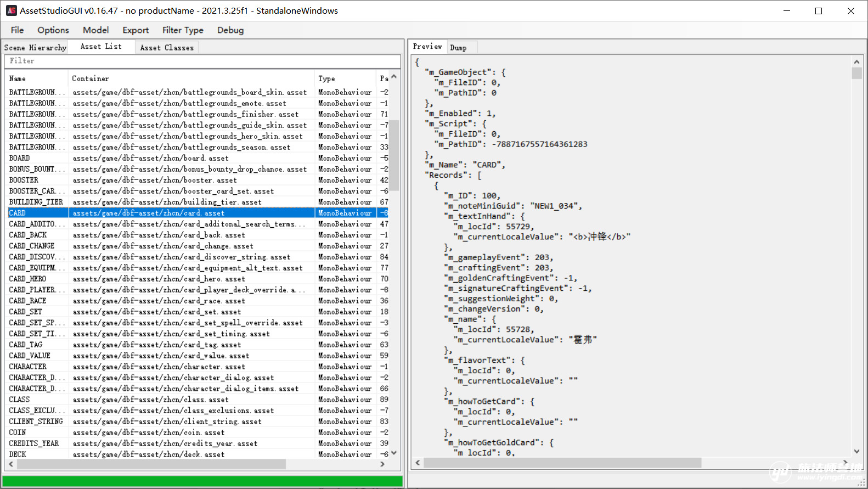Select the CARD_HERO asset row
The image size is (868, 489).
198,279
